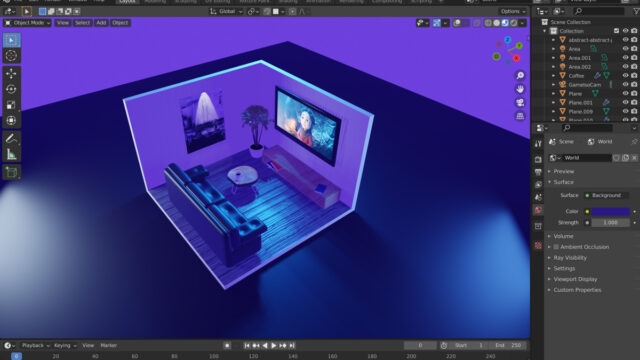Play the animation forward

273,345
